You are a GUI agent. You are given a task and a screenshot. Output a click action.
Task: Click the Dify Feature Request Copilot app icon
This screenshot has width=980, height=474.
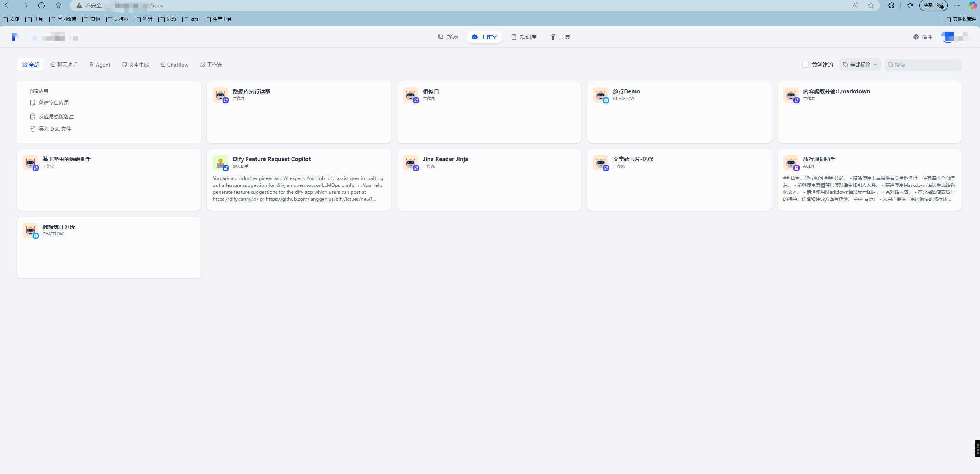pos(220,163)
